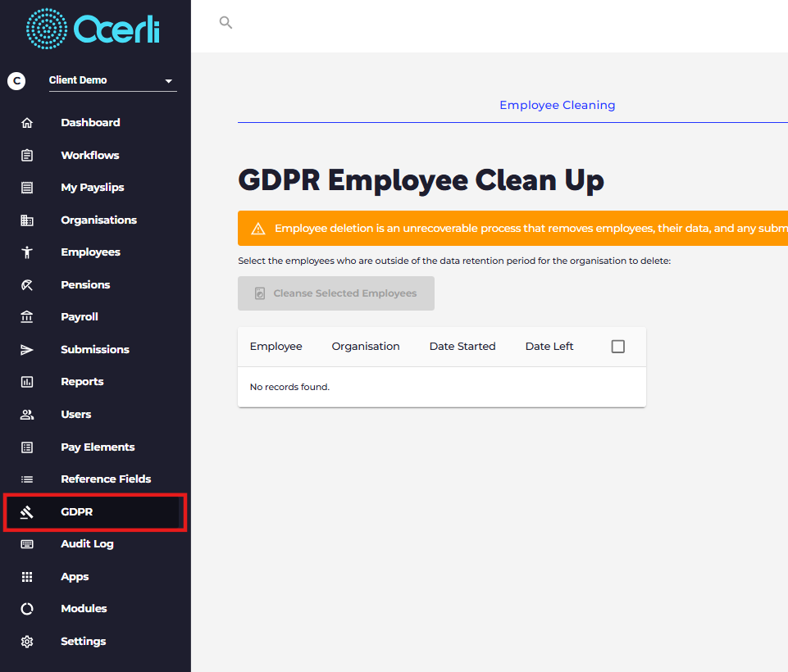Click the orange employee deletion warning text
The image size is (788, 672).
pos(531,229)
